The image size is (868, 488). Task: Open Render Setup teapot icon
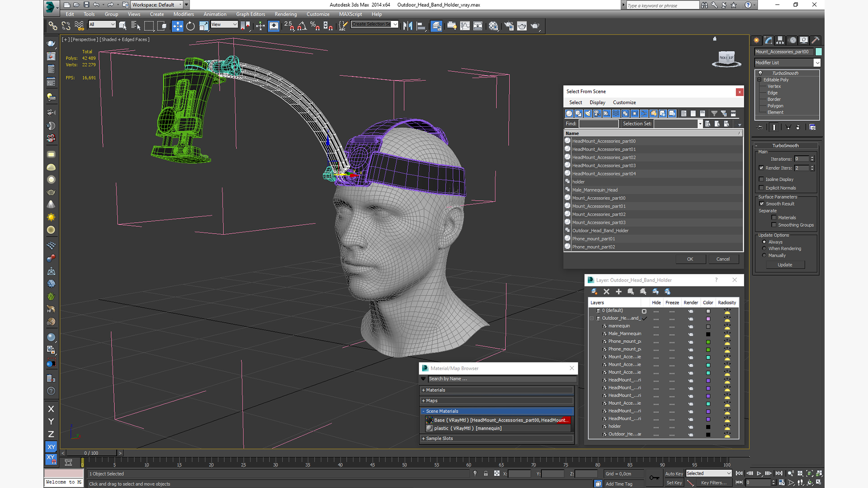(x=509, y=26)
